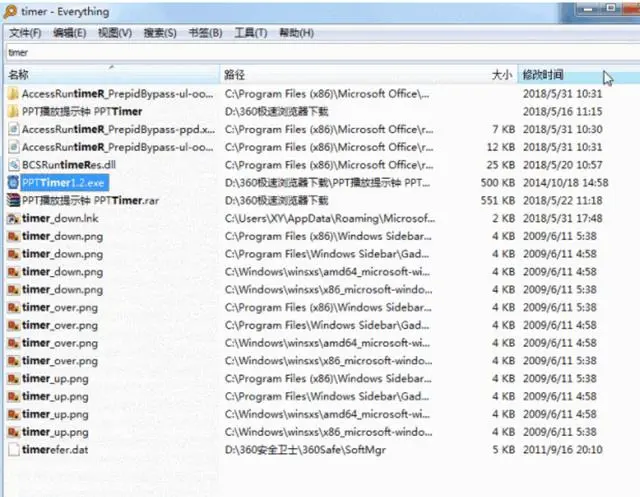This screenshot has width=640, height=497.
Task: Click image icon of timer_over.png in winsxs\amd64
Action: point(13,343)
